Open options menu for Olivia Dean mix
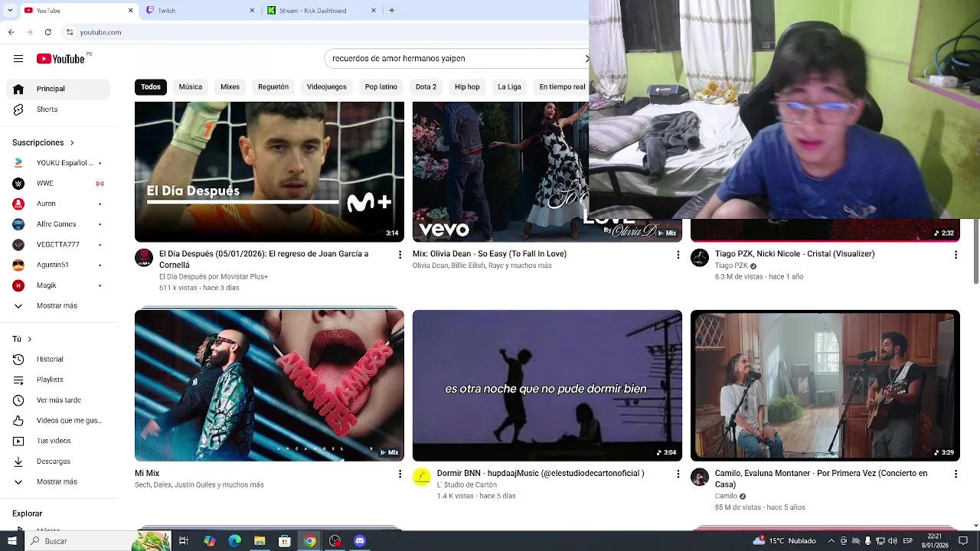This screenshot has width=980, height=551. 678,254
